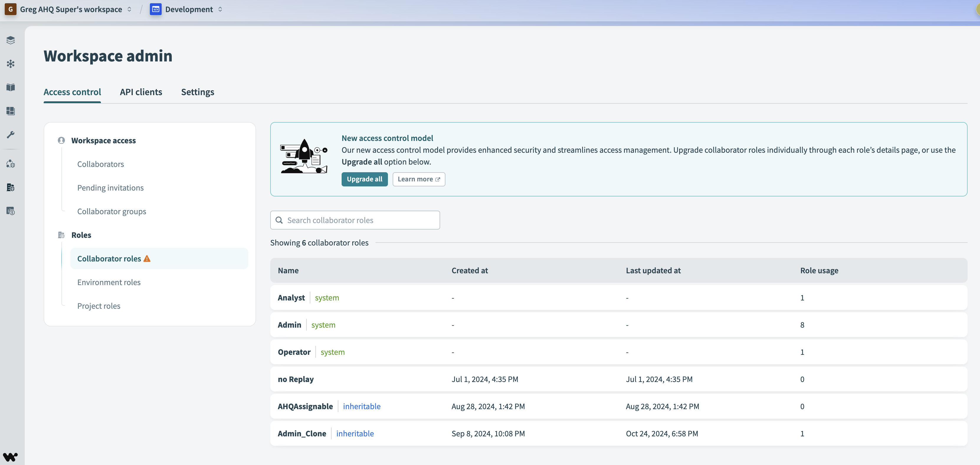This screenshot has height=465, width=980.
Task: Select Pending invitations menu item
Action: coord(110,188)
